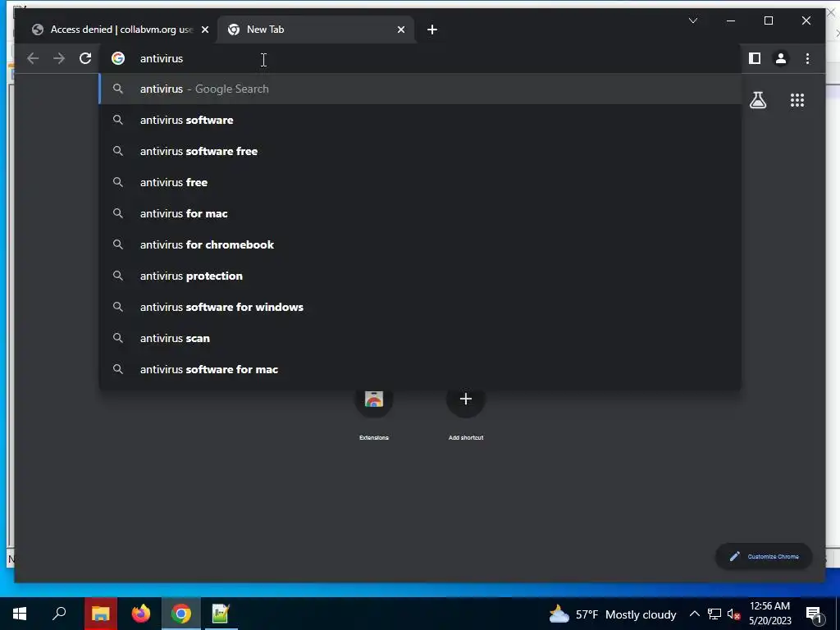840x630 pixels.
Task: Open the weather widget showing 57°F
Action: click(x=612, y=614)
